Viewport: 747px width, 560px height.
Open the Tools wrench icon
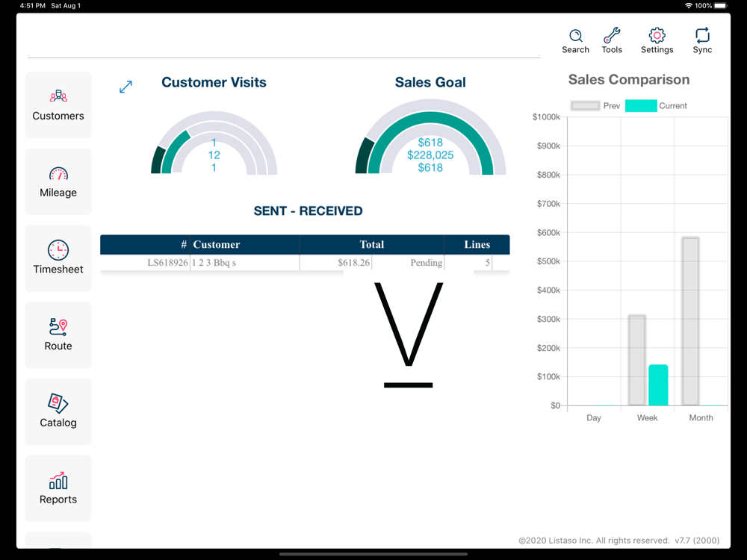[x=612, y=36]
